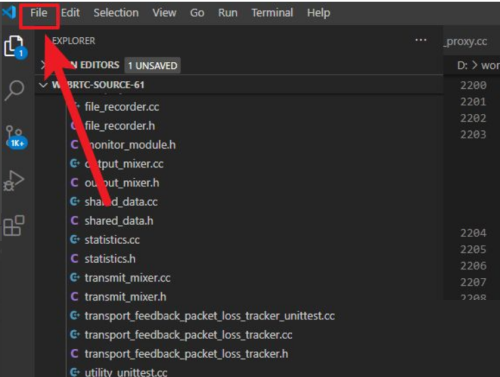Click the C++ icon beside statistics.cc
The width and height of the screenshot is (500, 377).
click(x=75, y=239)
